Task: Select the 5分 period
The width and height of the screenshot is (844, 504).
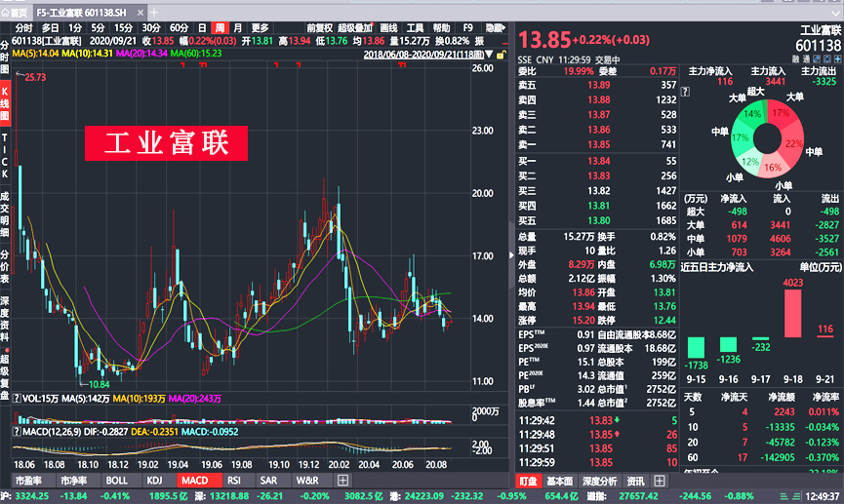Action: point(98,28)
